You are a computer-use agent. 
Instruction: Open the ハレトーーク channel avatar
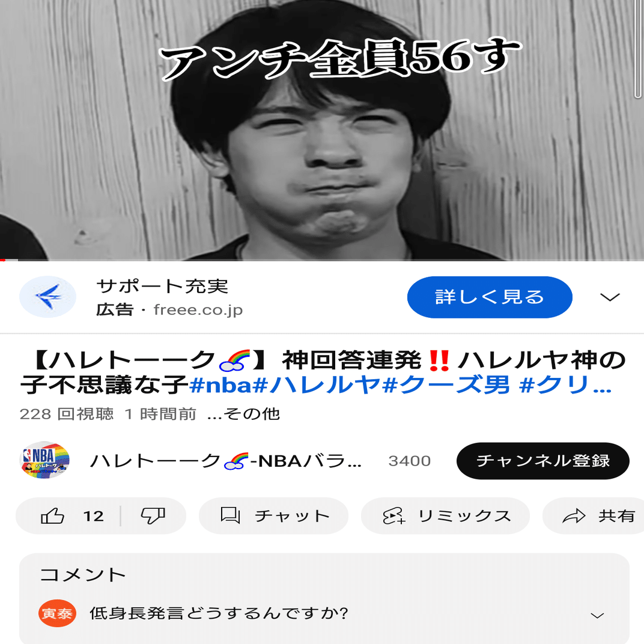point(45,460)
